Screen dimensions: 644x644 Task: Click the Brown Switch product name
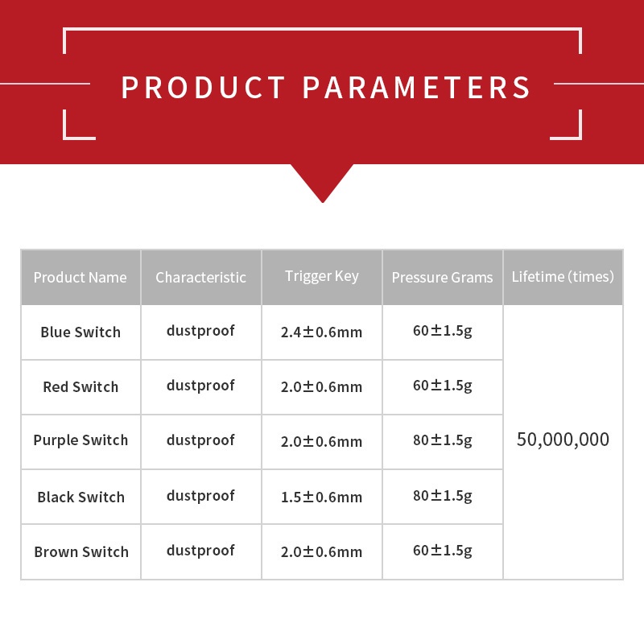pyautogui.click(x=81, y=551)
